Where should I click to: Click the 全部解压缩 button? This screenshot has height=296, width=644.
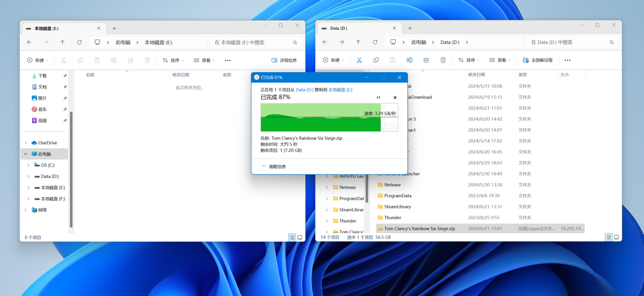(538, 60)
